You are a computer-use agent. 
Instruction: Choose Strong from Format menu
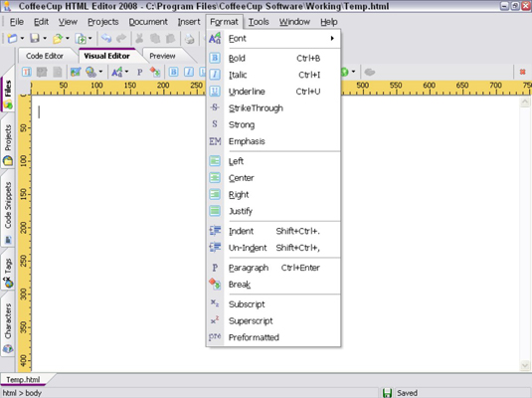[273, 124]
